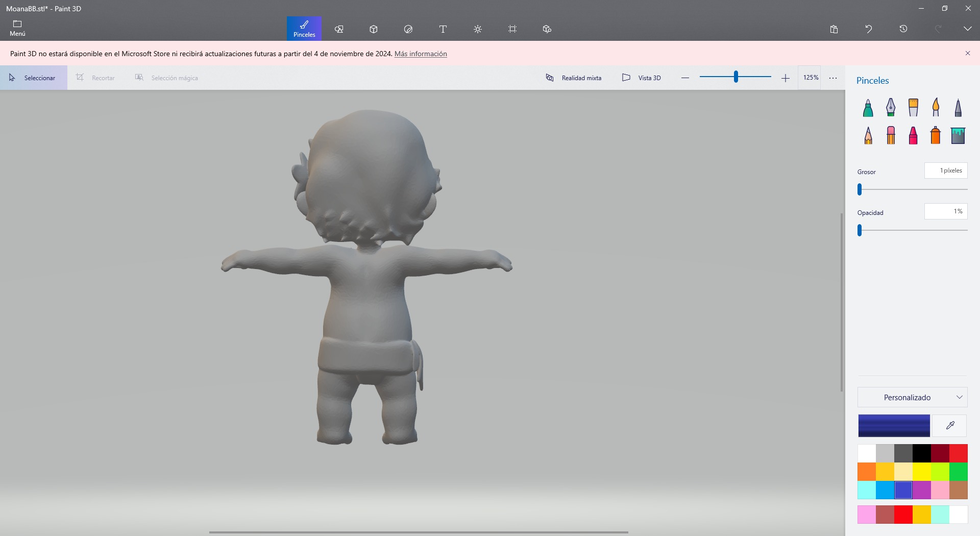Pick the brown color swatch
Viewport: 980px width, 536px height.
point(959,490)
